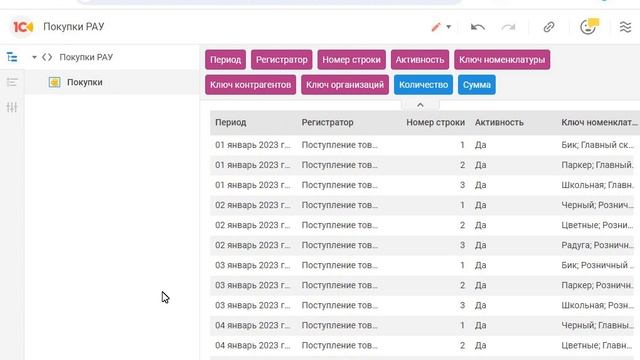Click the Ключ контрагентов field chip
The image size is (640, 360).
[251, 84]
